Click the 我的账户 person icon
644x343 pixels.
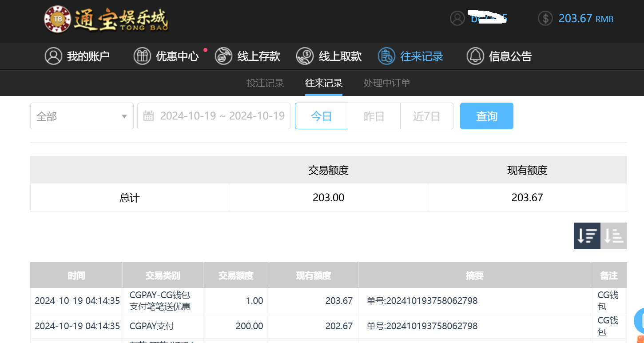[x=53, y=56]
